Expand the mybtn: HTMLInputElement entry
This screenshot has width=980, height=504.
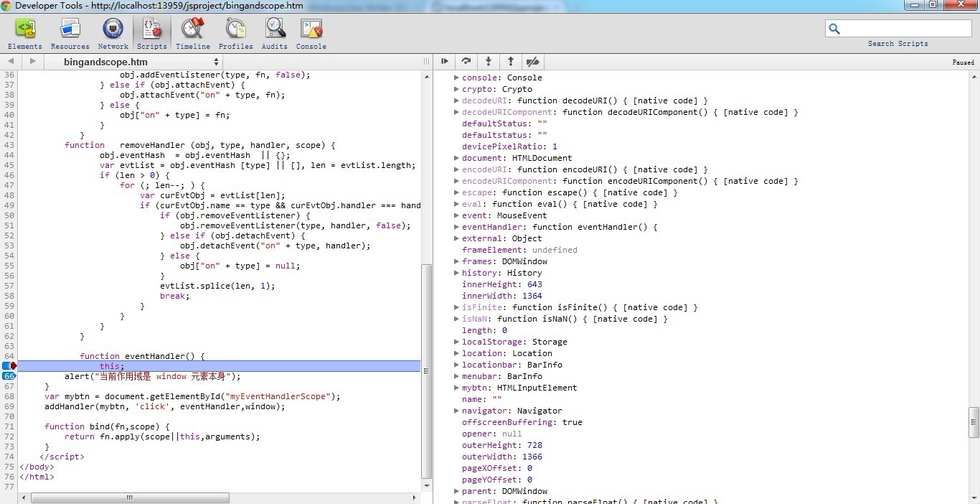456,388
